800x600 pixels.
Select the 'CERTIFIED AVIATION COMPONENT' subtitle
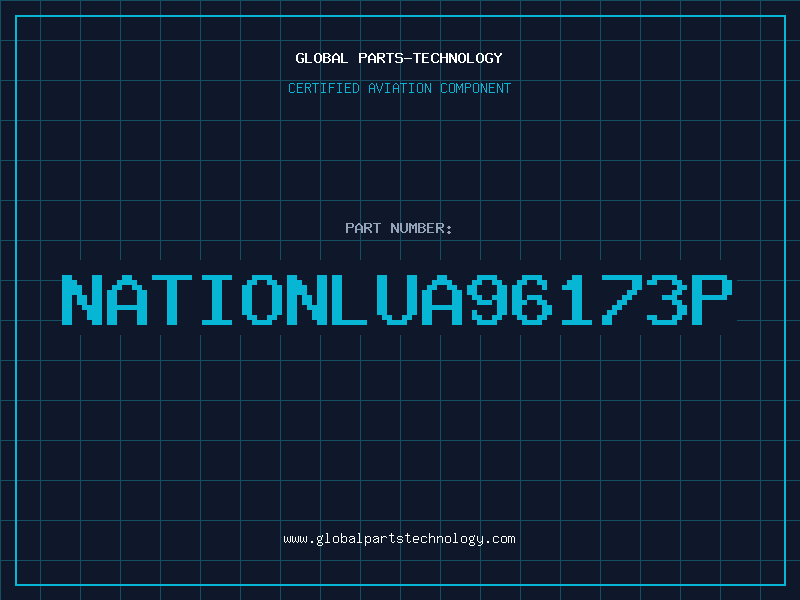click(399, 88)
